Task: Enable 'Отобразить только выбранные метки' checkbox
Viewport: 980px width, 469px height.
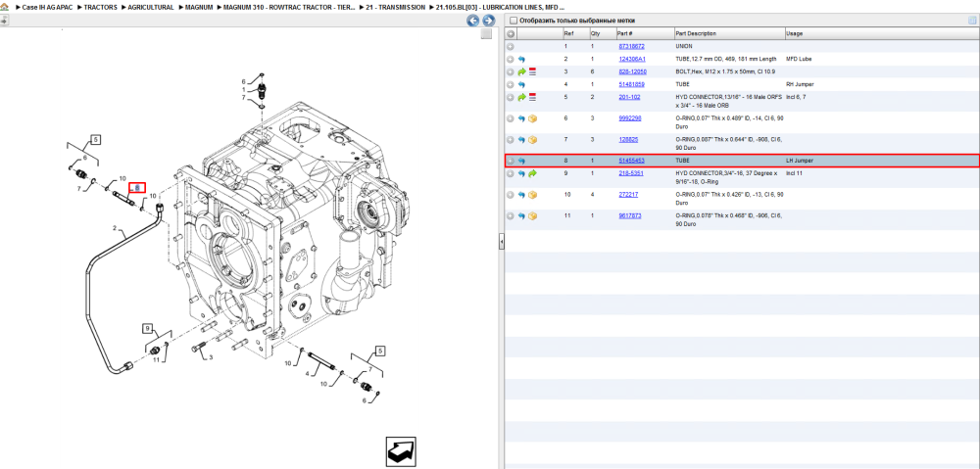Action: pyautogui.click(x=514, y=21)
